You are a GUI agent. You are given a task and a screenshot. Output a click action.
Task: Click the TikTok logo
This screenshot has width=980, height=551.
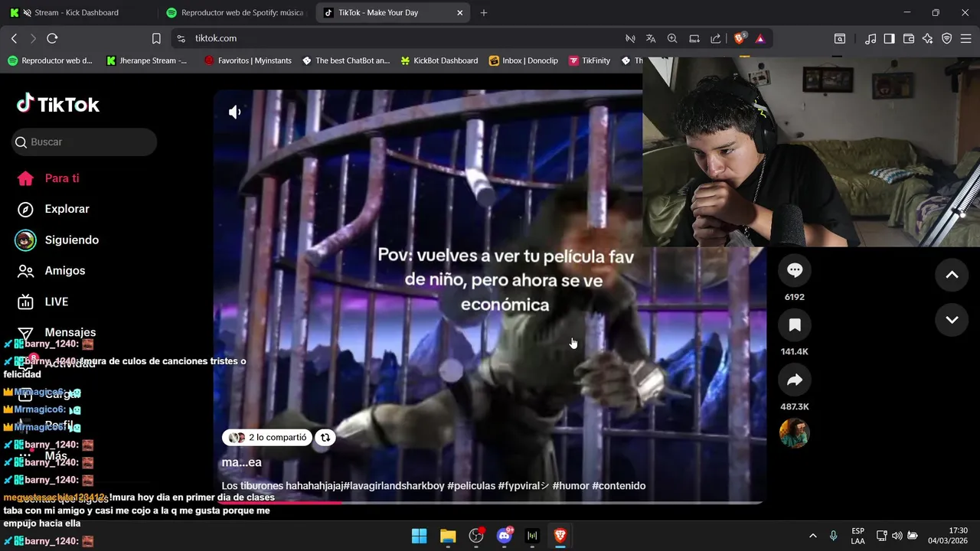click(x=58, y=104)
